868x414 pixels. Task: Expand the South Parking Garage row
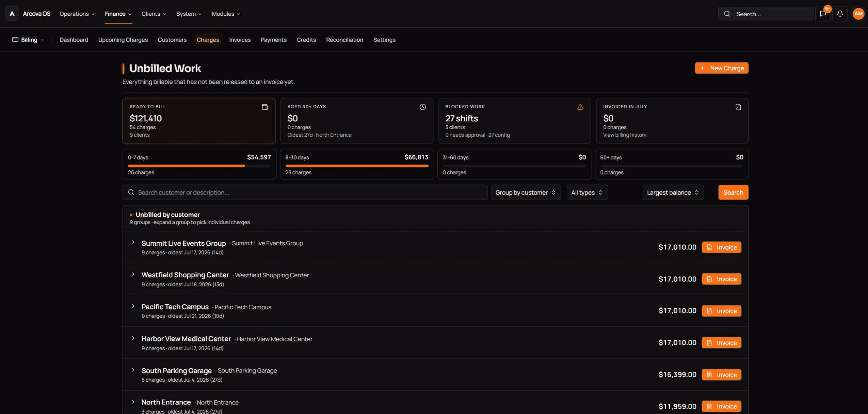[133, 370]
